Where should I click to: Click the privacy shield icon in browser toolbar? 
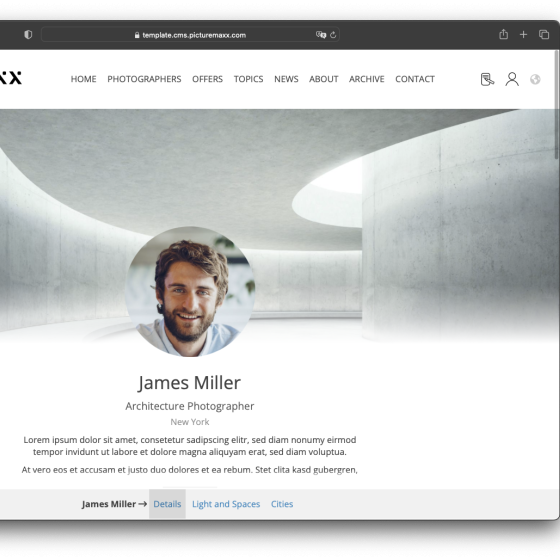[28, 35]
